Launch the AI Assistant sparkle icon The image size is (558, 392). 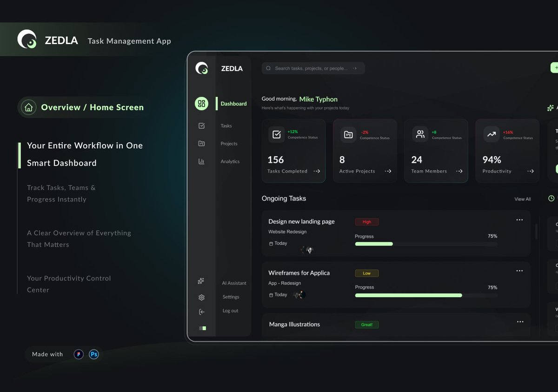click(201, 281)
